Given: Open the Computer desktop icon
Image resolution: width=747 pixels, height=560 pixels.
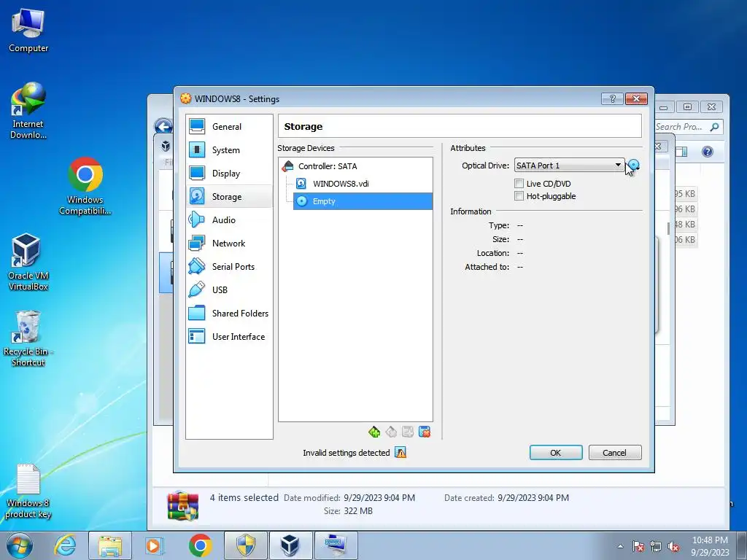Looking at the screenshot, I should click(28, 31).
